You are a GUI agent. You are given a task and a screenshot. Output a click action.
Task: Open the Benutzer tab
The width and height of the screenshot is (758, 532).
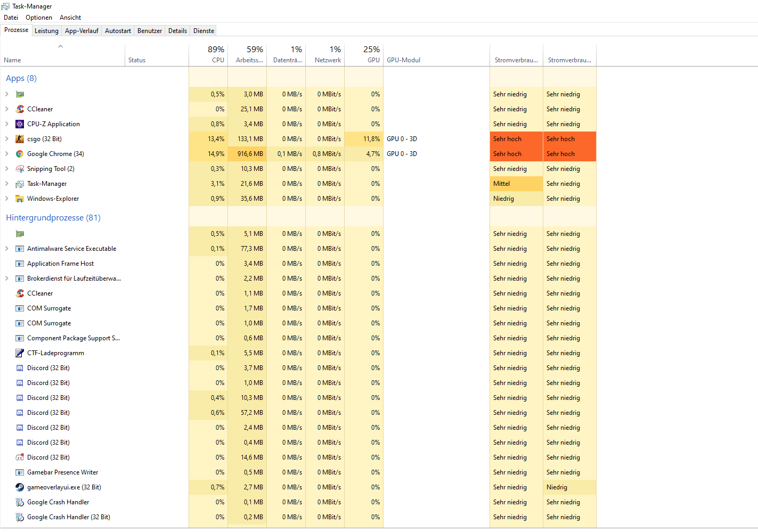tap(150, 31)
